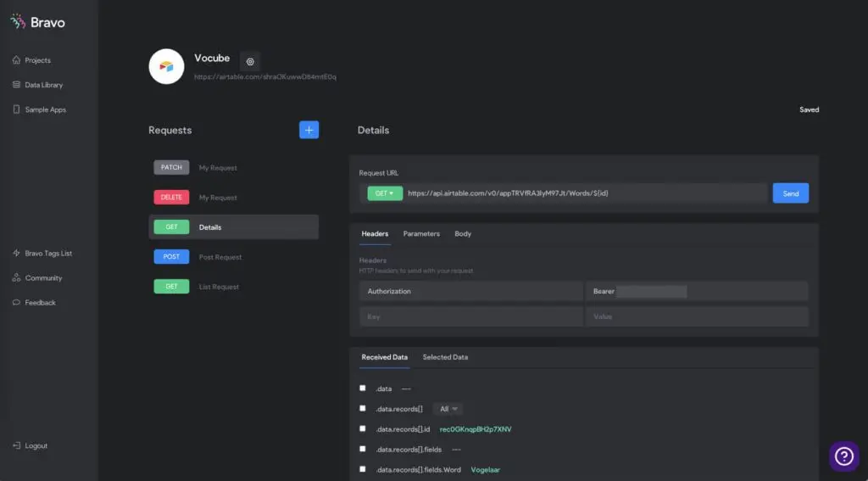Switch to the Body tab
The height and width of the screenshot is (481, 868).
pyautogui.click(x=463, y=234)
